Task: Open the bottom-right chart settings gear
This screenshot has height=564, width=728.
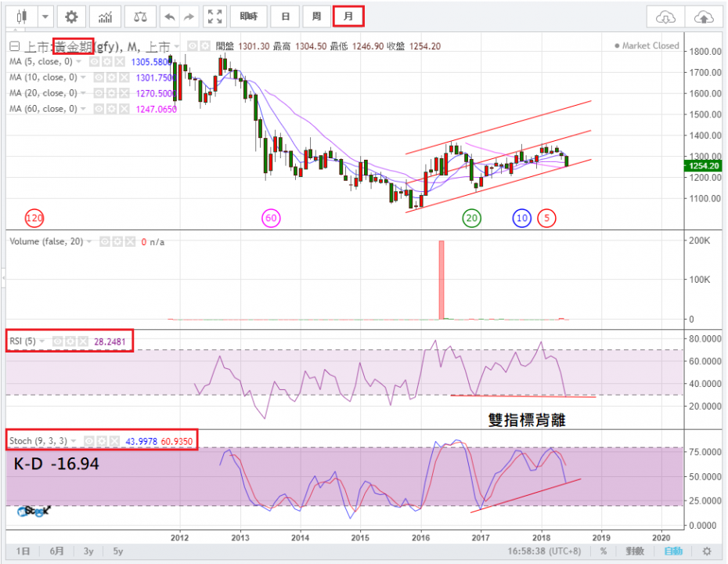Action: [707, 551]
